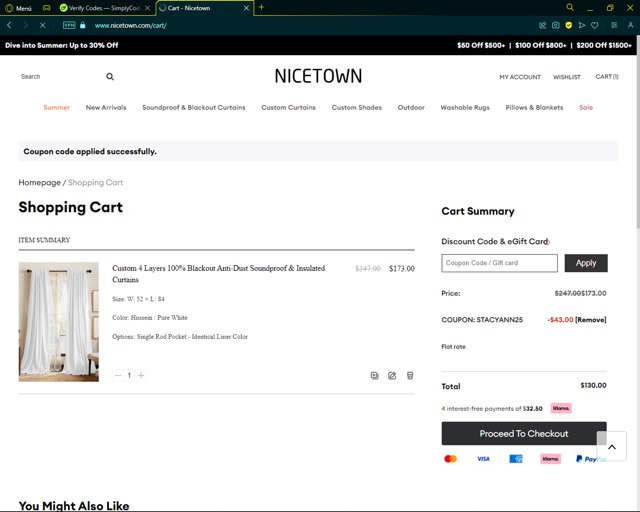Click the Dive into Summer promo text
The image size is (640, 512).
62,45
